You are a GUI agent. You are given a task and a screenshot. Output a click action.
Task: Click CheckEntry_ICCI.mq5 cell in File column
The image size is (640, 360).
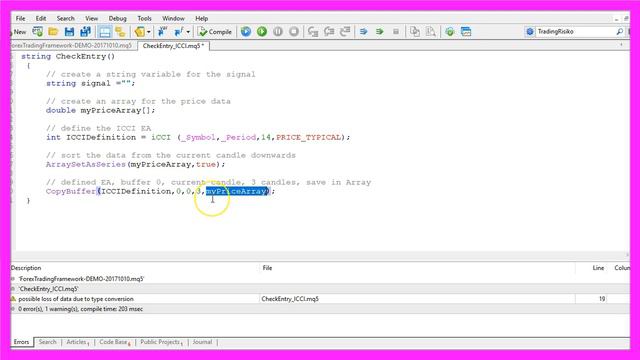point(290,299)
